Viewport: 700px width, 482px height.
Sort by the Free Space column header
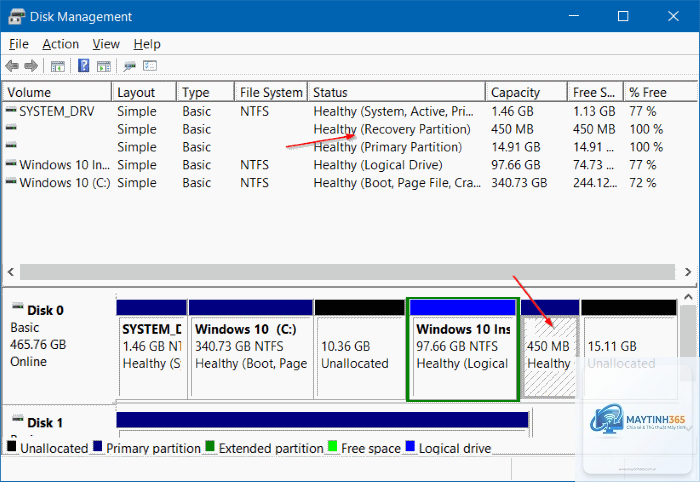[596, 92]
